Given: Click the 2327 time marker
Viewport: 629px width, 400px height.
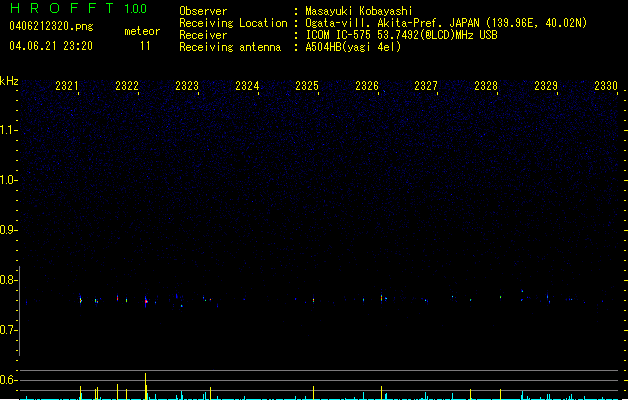Looking at the screenshot, I should click(x=426, y=87).
